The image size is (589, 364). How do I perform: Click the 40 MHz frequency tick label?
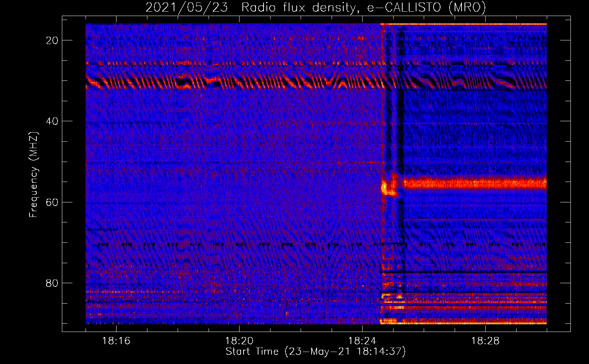tap(52, 121)
